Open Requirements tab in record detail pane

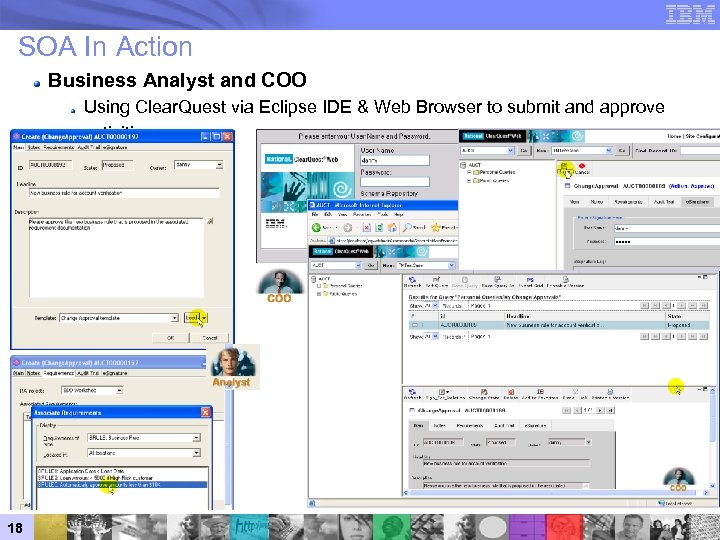point(470,426)
